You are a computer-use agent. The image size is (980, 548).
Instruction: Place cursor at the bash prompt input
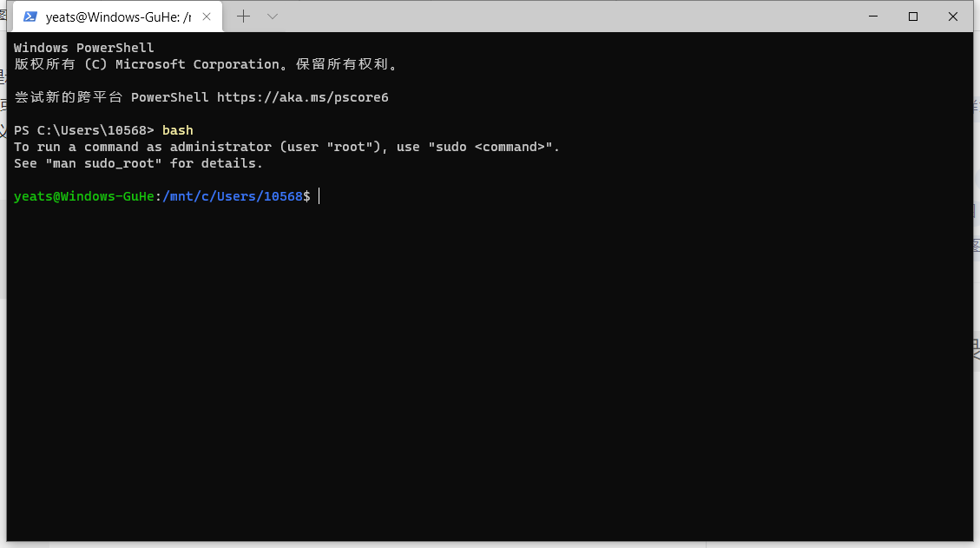[319, 196]
